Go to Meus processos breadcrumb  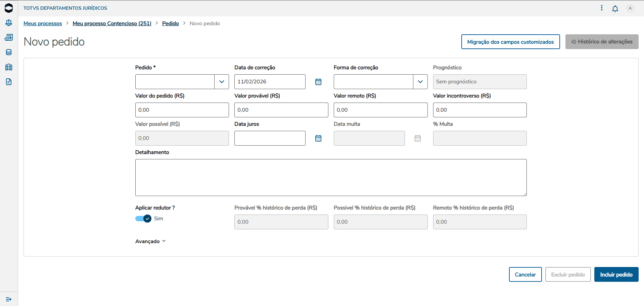(43, 24)
